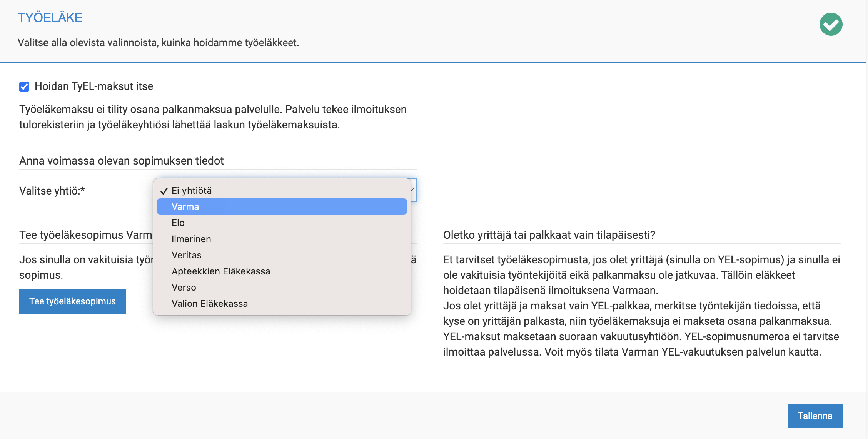Screen dimensions: 868x439
Task: Click the checkmark next to Ei yhtiötä
Action: tap(164, 190)
